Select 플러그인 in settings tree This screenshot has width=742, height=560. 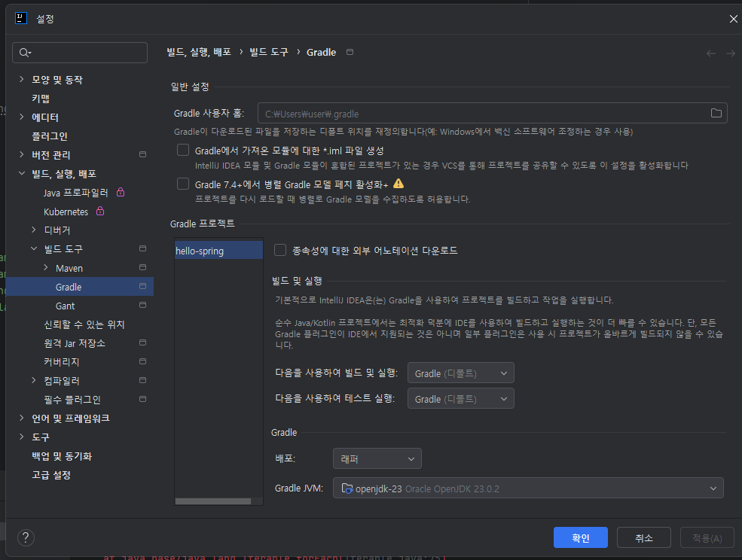[x=50, y=136]
